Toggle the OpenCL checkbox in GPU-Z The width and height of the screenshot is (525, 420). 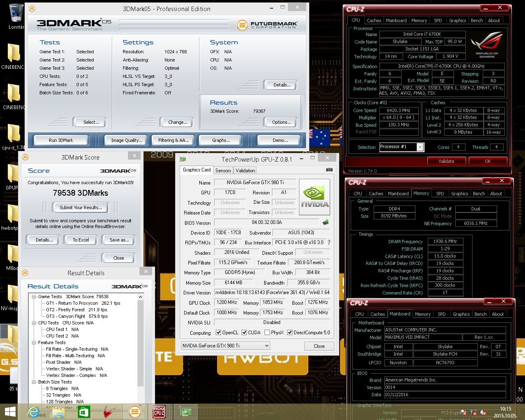(219, 333)
